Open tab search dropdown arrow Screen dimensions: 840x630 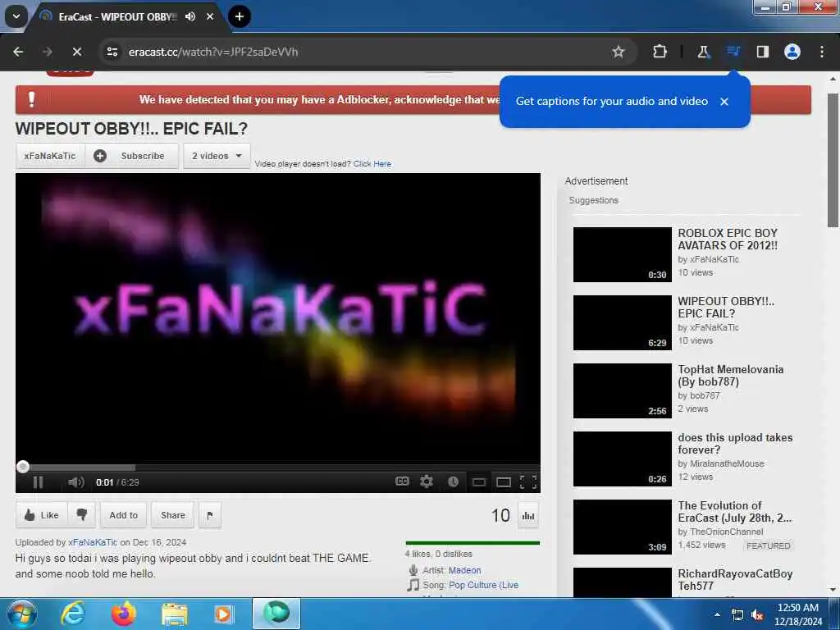(x=16, y=16)
